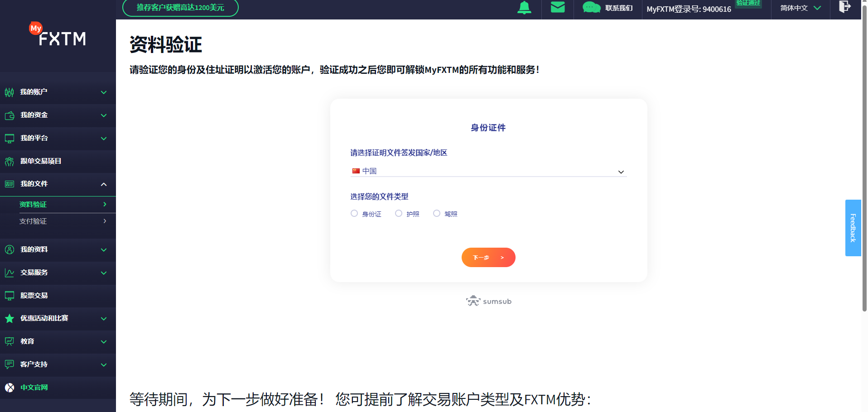Image resolution: width=868 pixels, height=412 pixels.
Task: Expand the 客户支持 chevron
Action: [x=104, y=365]
